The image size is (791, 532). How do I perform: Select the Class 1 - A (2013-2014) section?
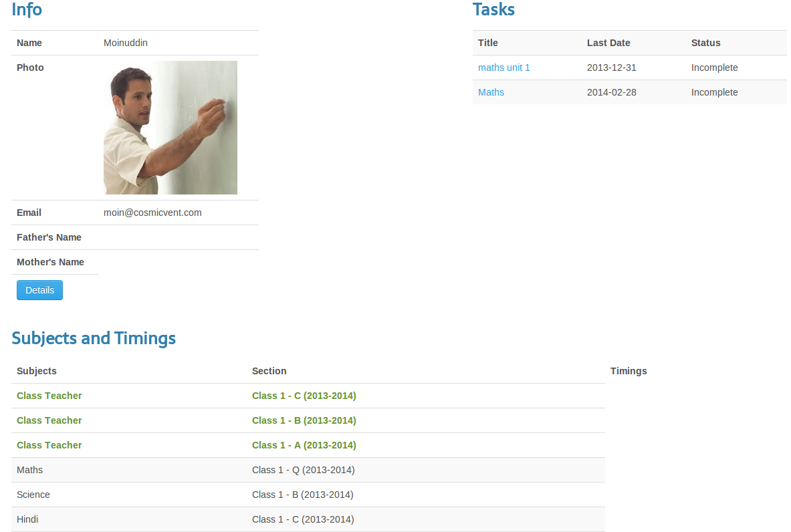click(304, 445)
